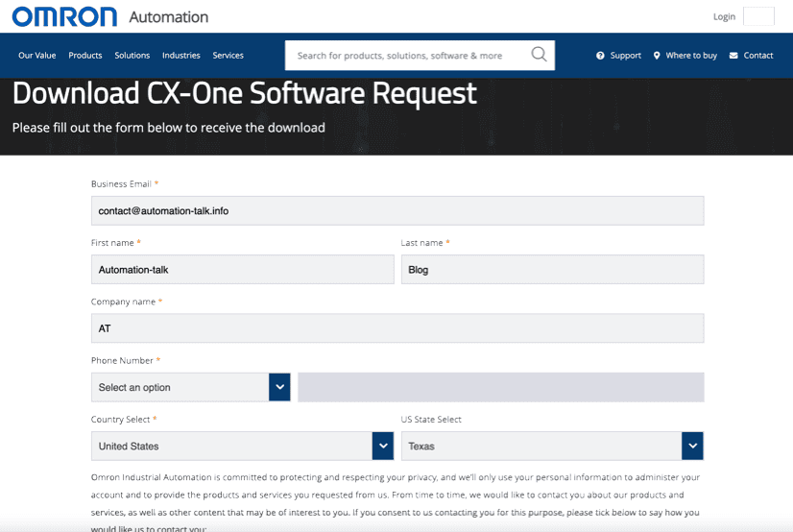Open the phone country code dropdown
Image resolution: width=793 pixels, height=532 pixels.
point(191,387)
